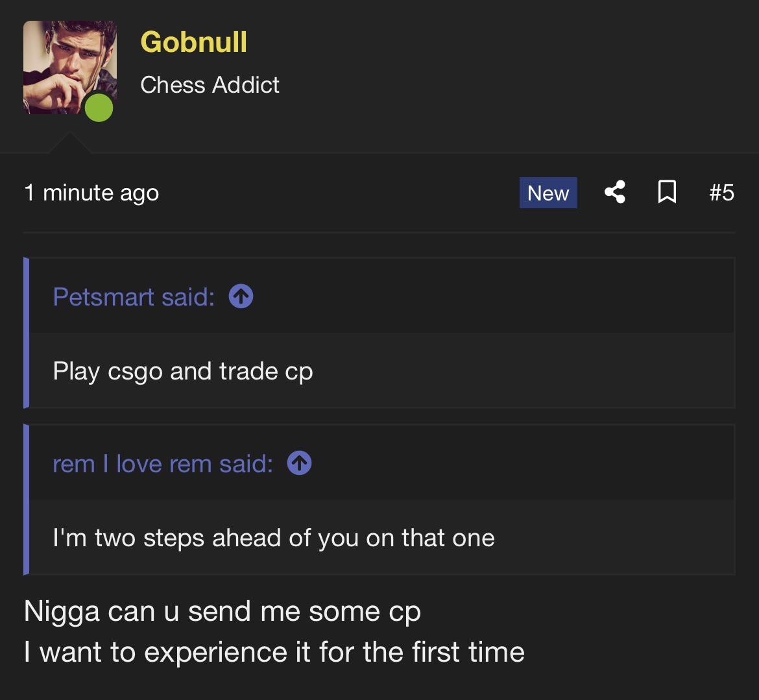Image resolution: width=759 pixels, height=700 pixels.
Task: Click up-arrow beside rem I love rem
Action: 299,463
